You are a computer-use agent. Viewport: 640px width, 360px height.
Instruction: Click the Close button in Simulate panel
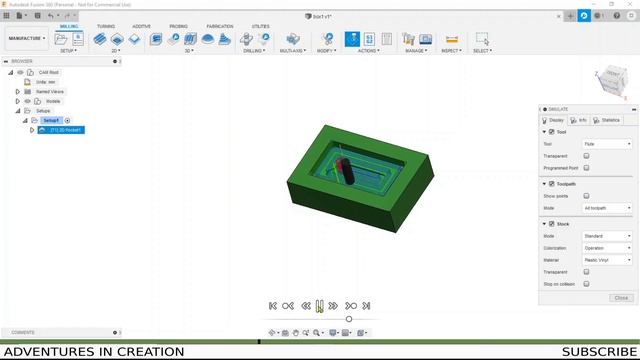coord(621,298)
